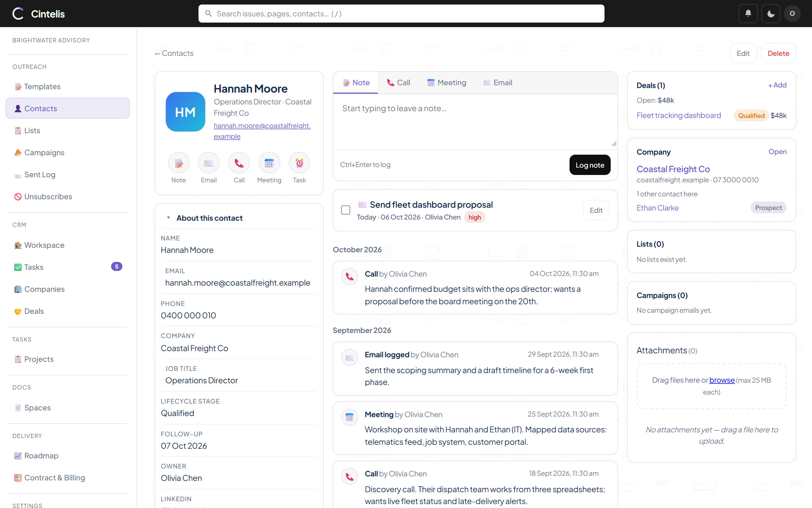Click the Log note button
Screen dimensions: 812x508
pyautogui.click(x=590, y=165)
